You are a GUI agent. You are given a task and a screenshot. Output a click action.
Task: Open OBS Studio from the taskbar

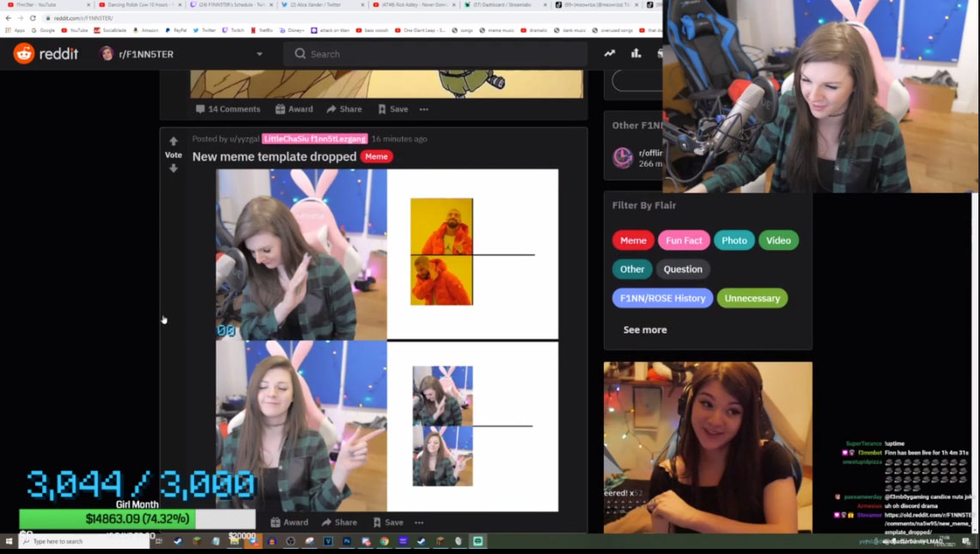click(x=290, y=541)
